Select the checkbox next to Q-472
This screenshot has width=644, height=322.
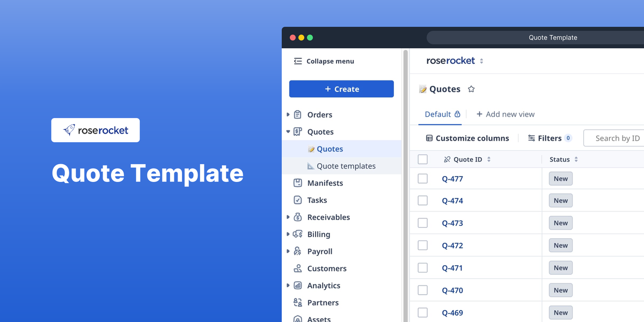point(423,245)
